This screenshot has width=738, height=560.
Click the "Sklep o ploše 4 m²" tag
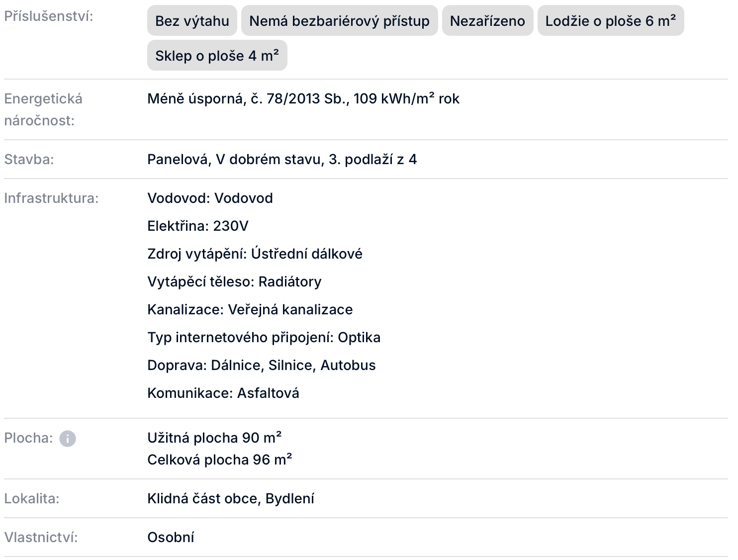click(217, 56)
